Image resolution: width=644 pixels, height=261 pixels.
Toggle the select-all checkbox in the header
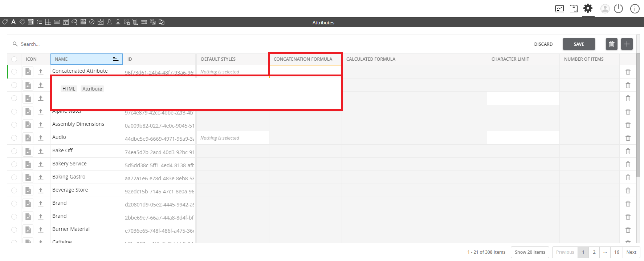tap(14, 59)
